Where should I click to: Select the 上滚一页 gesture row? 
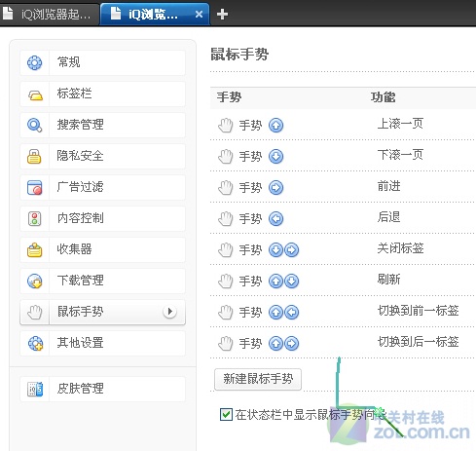343,125
